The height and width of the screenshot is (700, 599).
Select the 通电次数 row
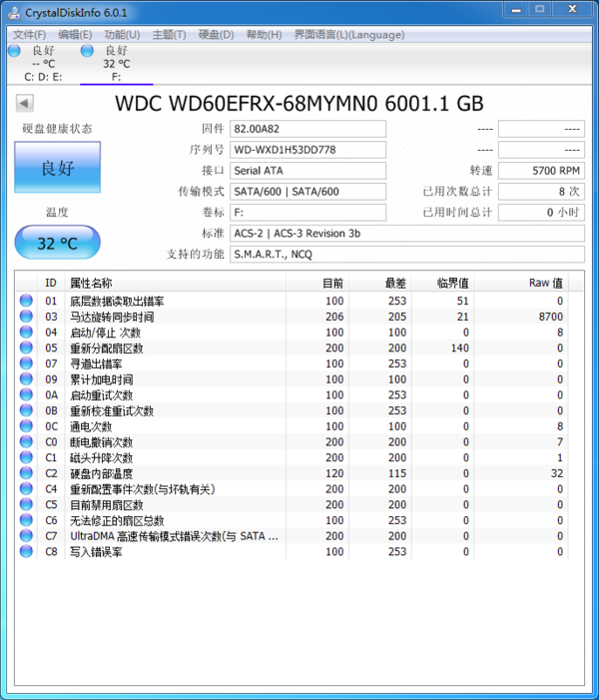click(x=292, y=426)
